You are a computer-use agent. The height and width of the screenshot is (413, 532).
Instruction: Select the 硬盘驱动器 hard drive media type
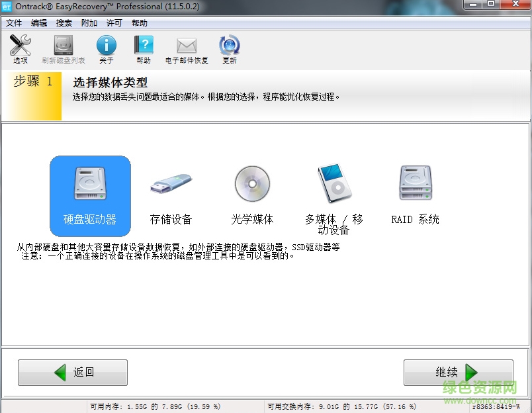[90, 195]
